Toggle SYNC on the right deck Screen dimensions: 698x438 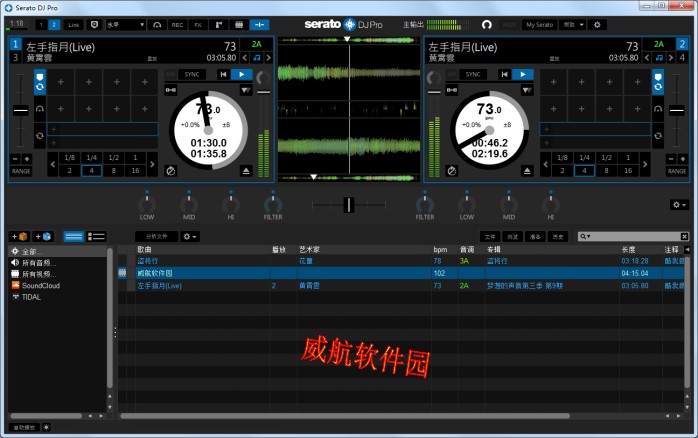coord(473,74)
